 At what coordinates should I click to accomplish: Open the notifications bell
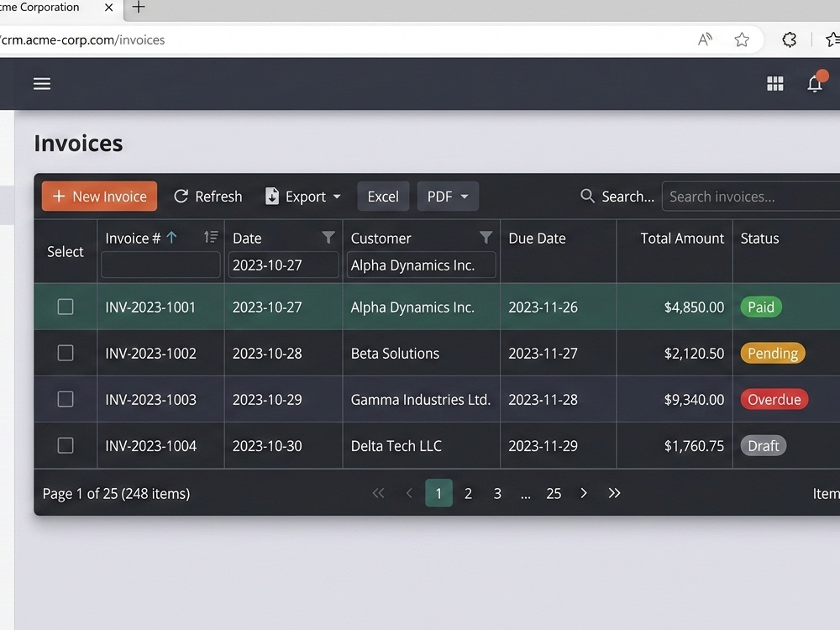[x=815, y=83]
